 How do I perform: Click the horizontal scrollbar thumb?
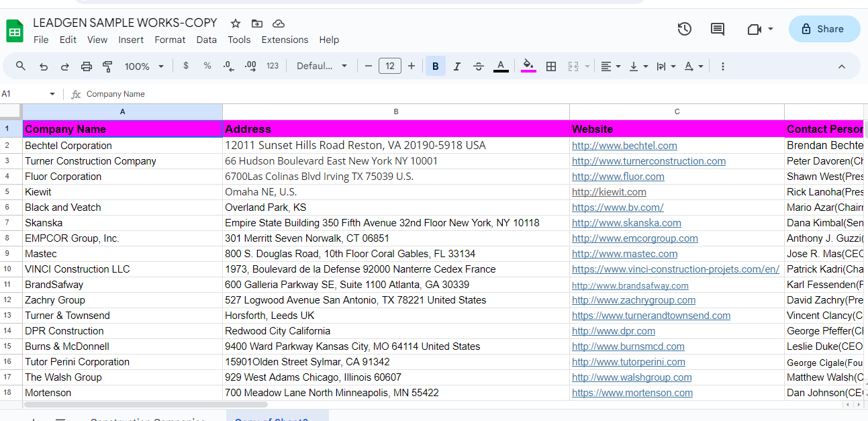click(x=146, y=405)
